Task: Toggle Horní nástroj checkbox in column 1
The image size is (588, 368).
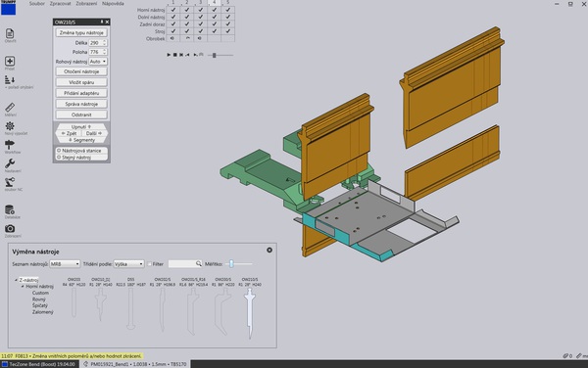Action: pos(173,10)
